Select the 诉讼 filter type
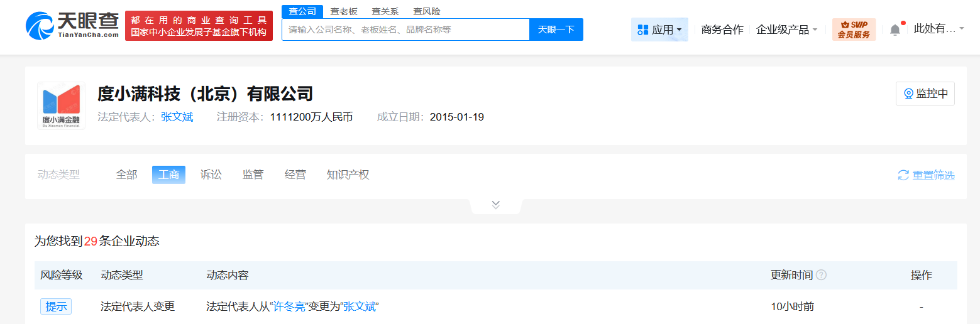Screen dimensions: 980x324 click(x=211, y=175)
